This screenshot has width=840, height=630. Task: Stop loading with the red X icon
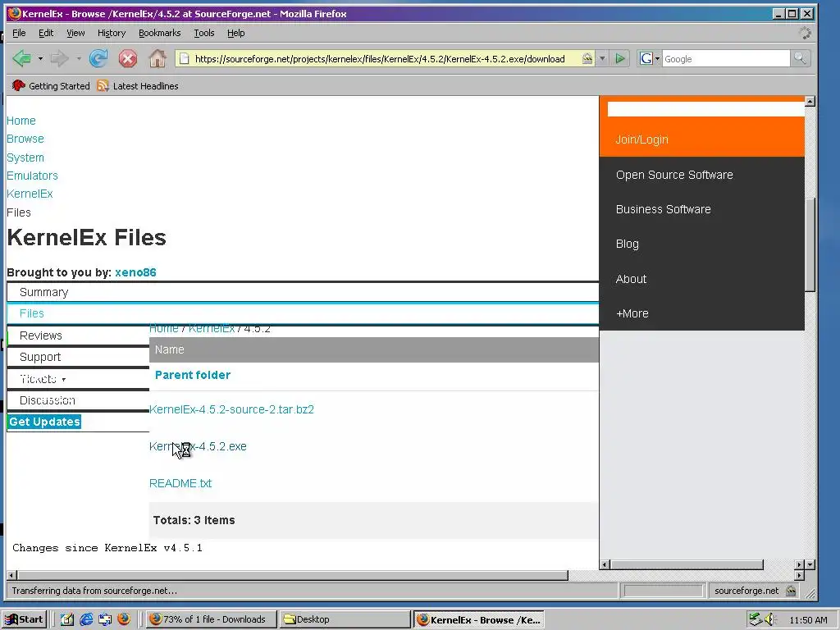click(127, 58)
